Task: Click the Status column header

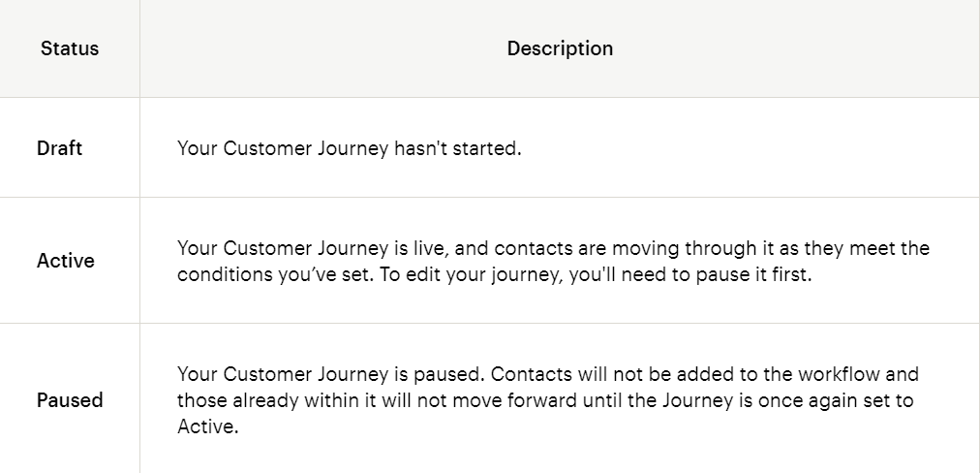Action: point(70,48)
